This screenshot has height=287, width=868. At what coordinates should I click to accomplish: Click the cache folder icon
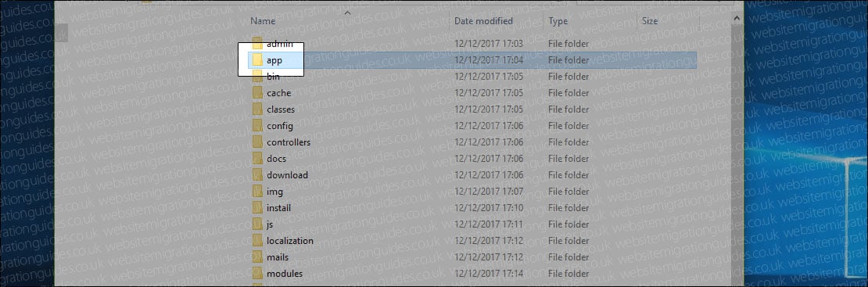point(257,92)
